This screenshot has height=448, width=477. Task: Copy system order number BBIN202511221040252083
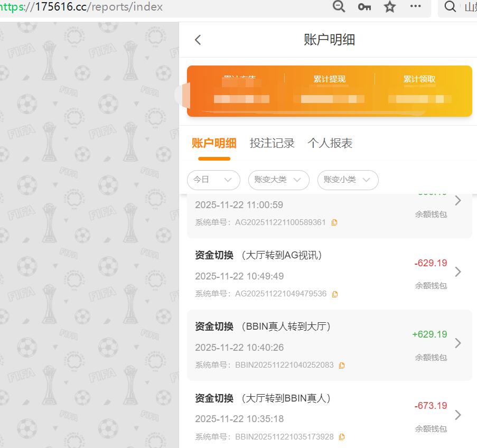tap(342, 365)
